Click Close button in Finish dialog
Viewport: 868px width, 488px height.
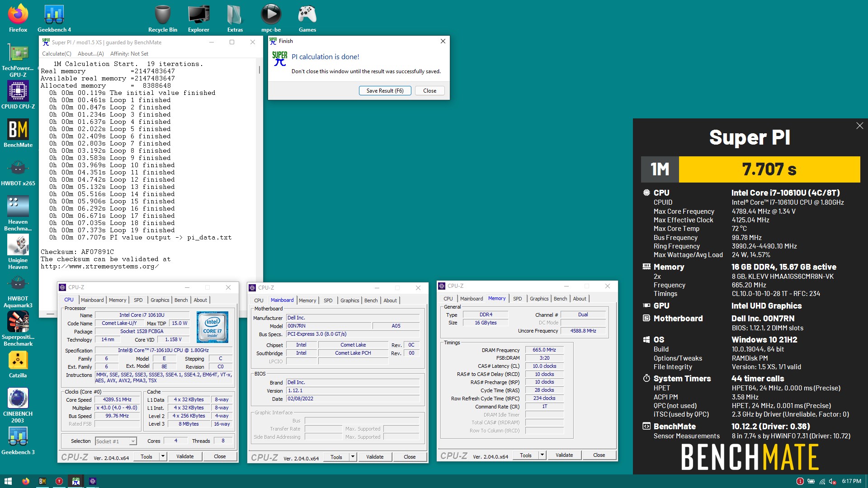pos(429,90)
